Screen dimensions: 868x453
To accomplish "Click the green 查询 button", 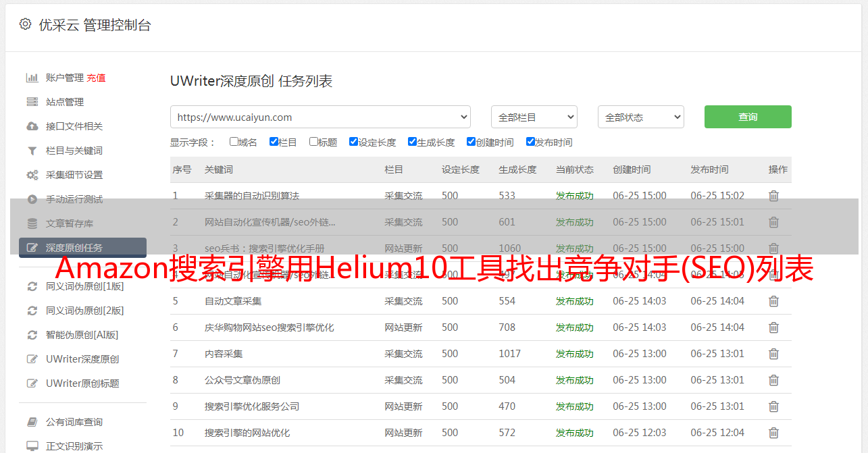I will tap(748, 117).
